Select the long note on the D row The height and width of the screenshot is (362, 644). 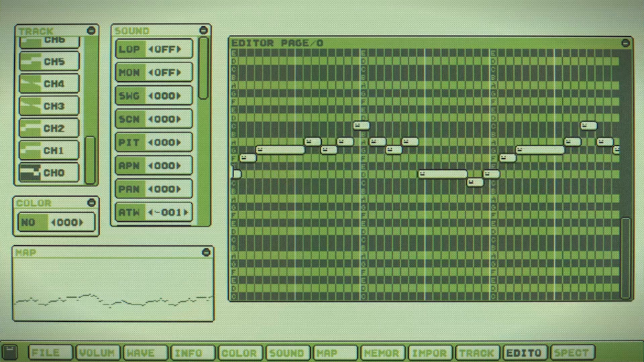[x=443, y=174]
